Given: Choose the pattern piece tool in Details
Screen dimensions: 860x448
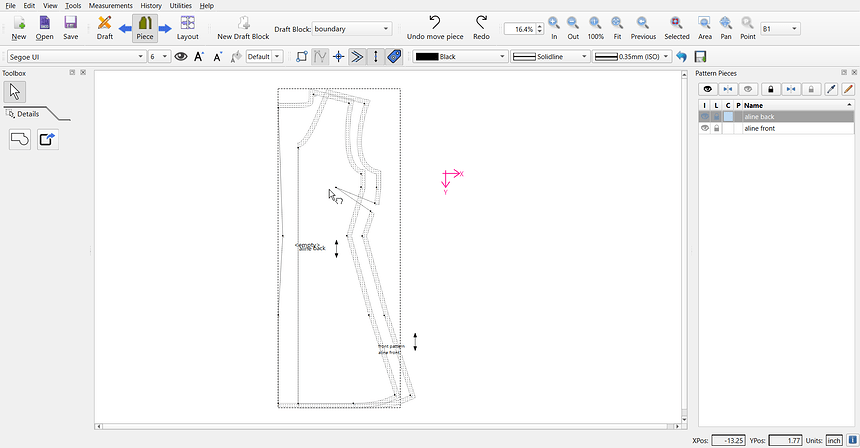Looking at the screenshot, I should (x=20, y=139).
